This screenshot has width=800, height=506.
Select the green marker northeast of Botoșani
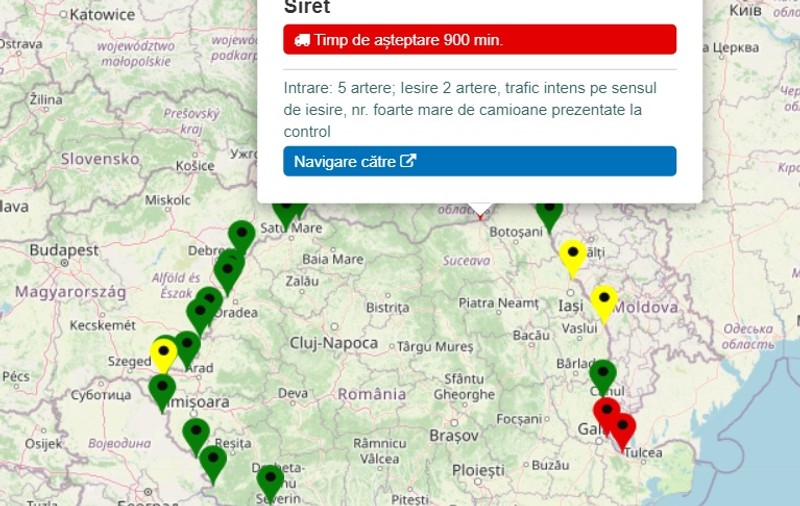[549, 217]
